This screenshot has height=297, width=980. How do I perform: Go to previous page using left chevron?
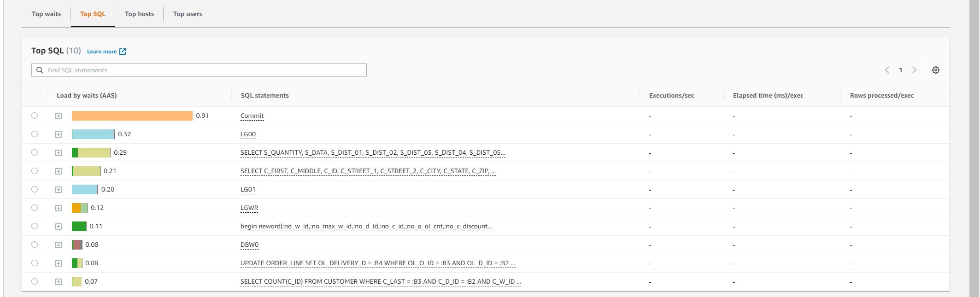[x=887, y=70]
